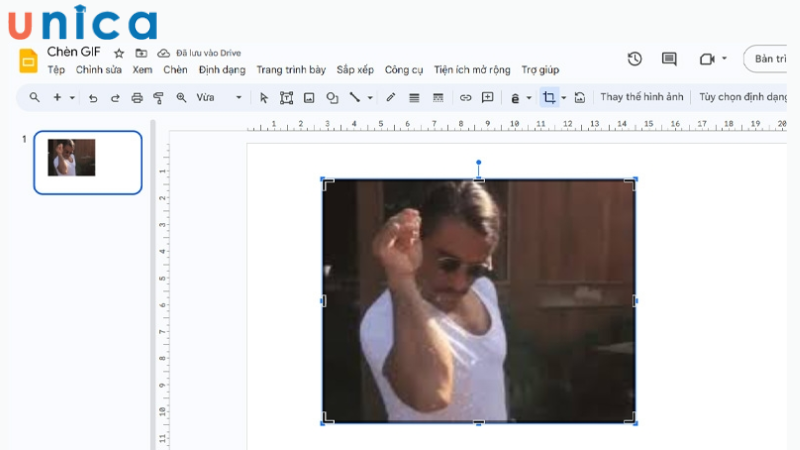Open version history clock icon
The width and height of the screenshot is (800, 450).
[635, 59]
